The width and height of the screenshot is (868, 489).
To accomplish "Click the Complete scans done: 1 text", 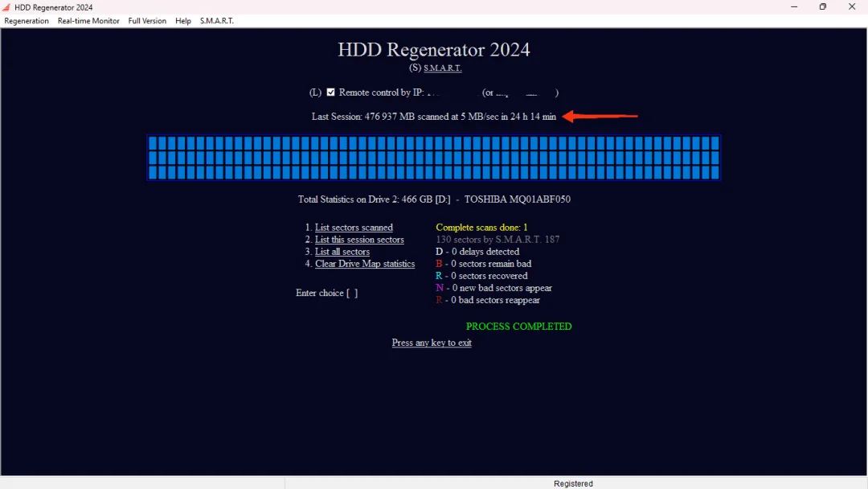I will (481, 228).
